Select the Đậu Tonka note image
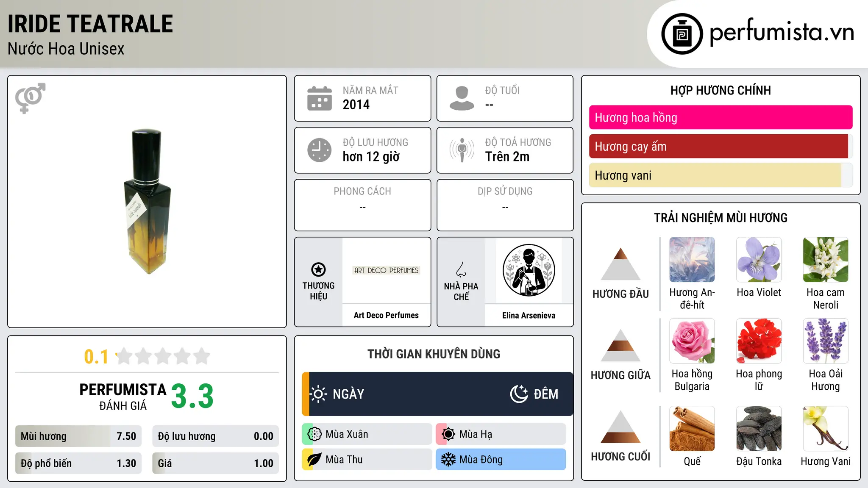 tap(759, 429)
